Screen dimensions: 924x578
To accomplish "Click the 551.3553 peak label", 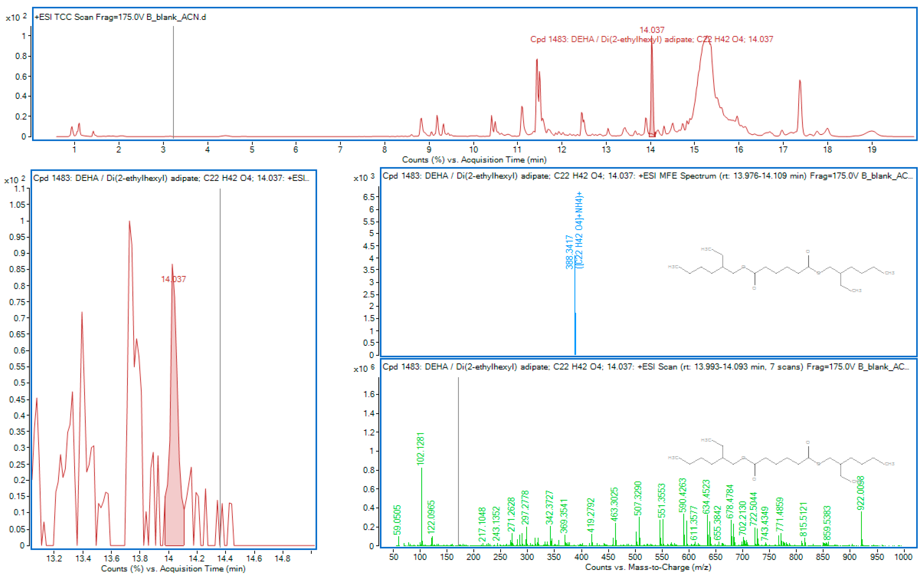I will [661, 501].
